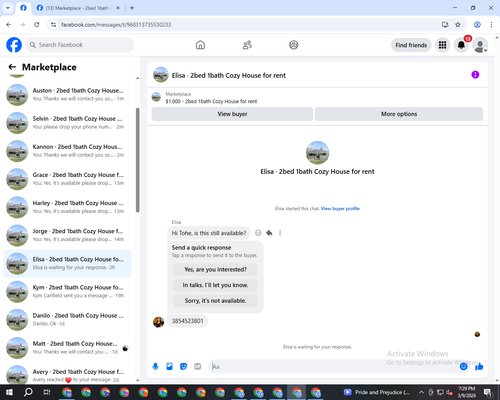Open conversation info purple icon
Viewport: 500px width, 400px height.
tap(475, 75)
